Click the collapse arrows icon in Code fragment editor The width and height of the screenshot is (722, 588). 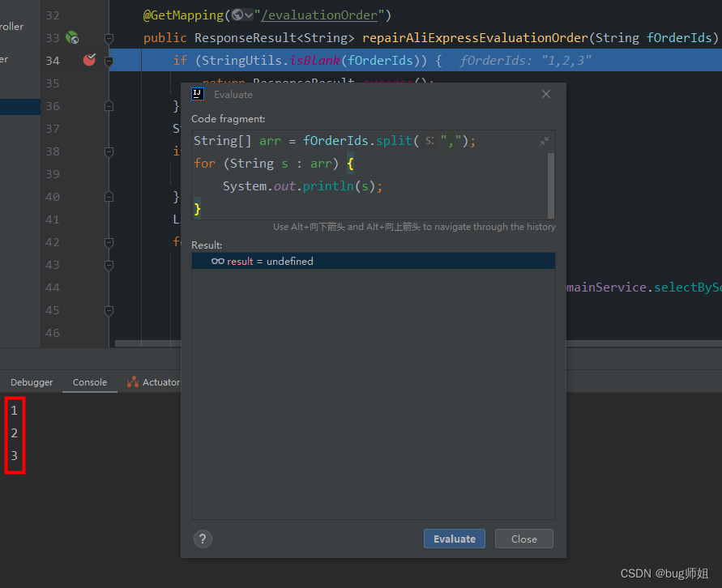point(545,139)
